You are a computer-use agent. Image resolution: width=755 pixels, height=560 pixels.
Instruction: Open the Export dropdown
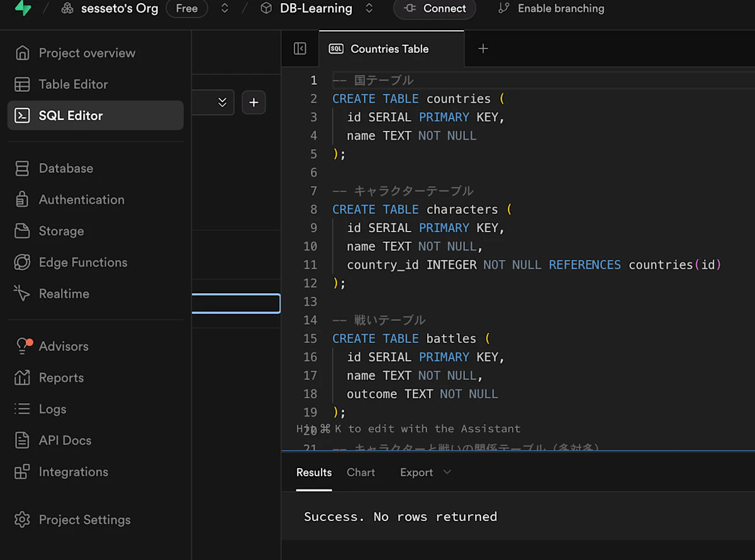coord(425,473)
